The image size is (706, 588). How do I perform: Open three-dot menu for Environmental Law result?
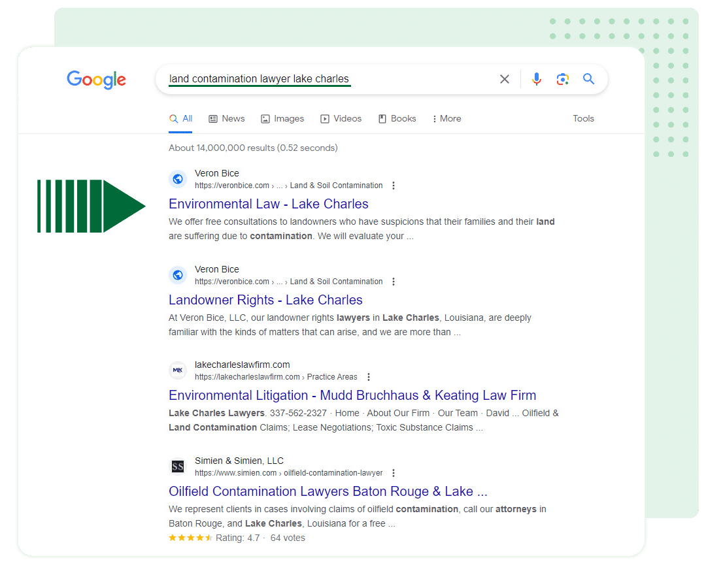point(393,186)
